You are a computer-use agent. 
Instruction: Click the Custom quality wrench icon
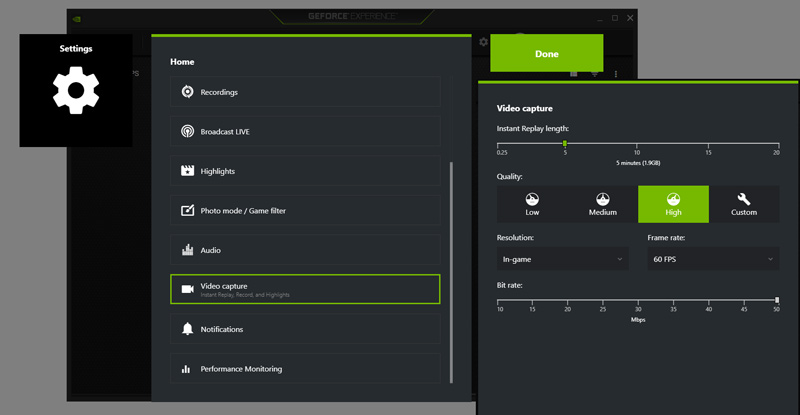[x=743, y=199]
